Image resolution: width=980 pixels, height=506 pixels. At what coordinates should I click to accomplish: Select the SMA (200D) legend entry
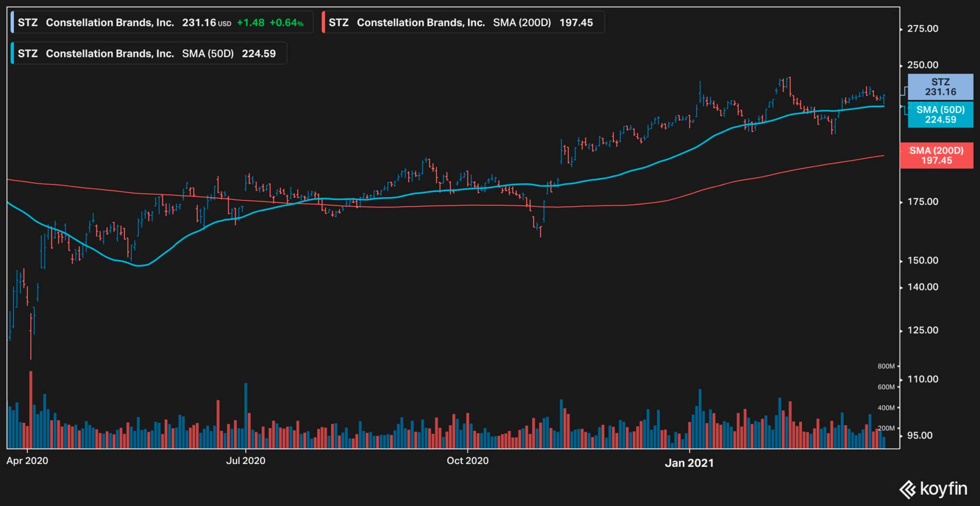463,22
